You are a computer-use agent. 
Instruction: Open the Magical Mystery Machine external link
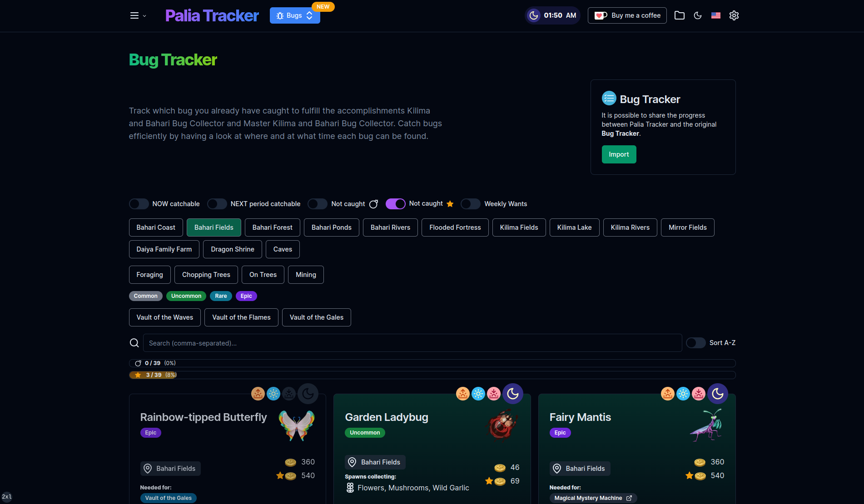click(x=630, y=498)
